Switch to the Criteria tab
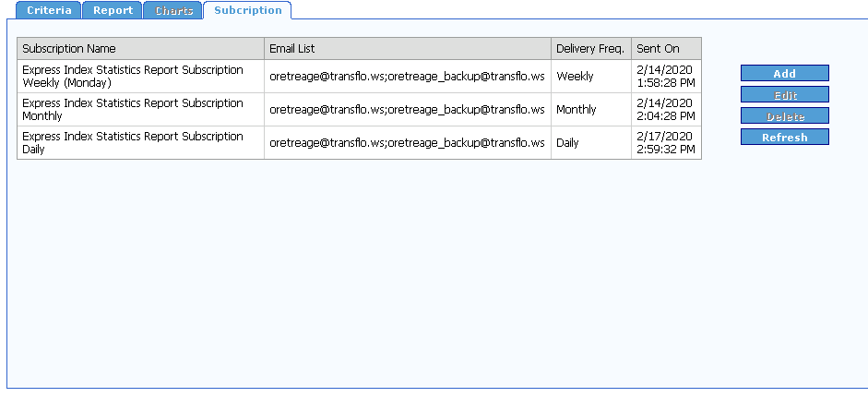This screenshot has width=868, height=397. [49, 10]
